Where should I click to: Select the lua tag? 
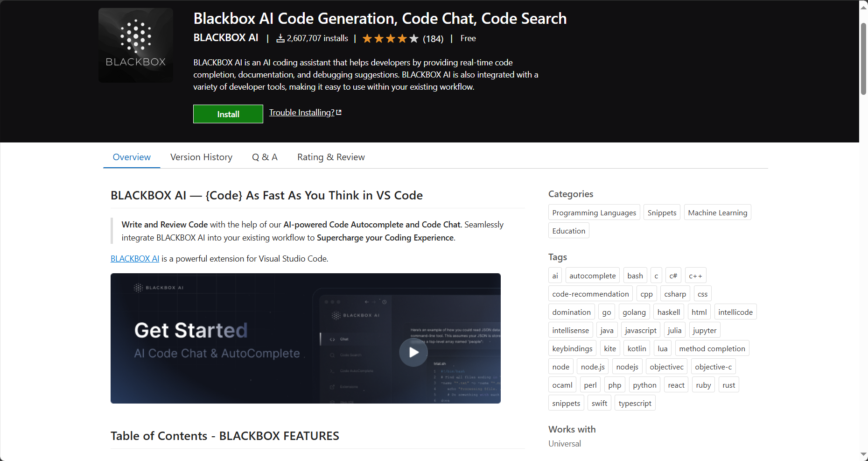tap(663, 348)
